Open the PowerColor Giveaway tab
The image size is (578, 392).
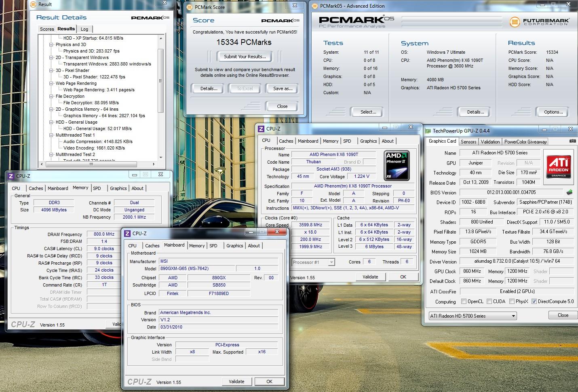coord(525,142)
